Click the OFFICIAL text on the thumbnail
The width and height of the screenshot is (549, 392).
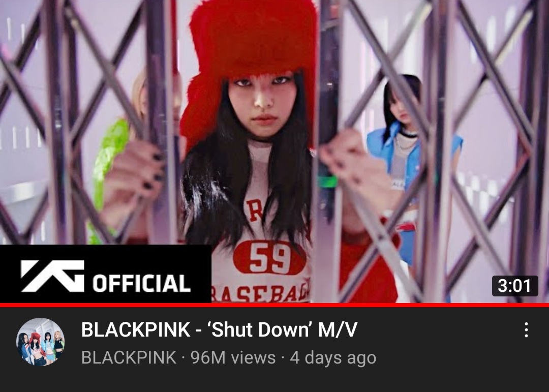[x=141, y=283]
